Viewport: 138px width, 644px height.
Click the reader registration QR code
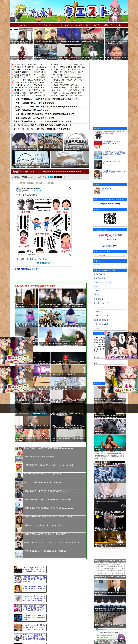(x=110, y=219)
